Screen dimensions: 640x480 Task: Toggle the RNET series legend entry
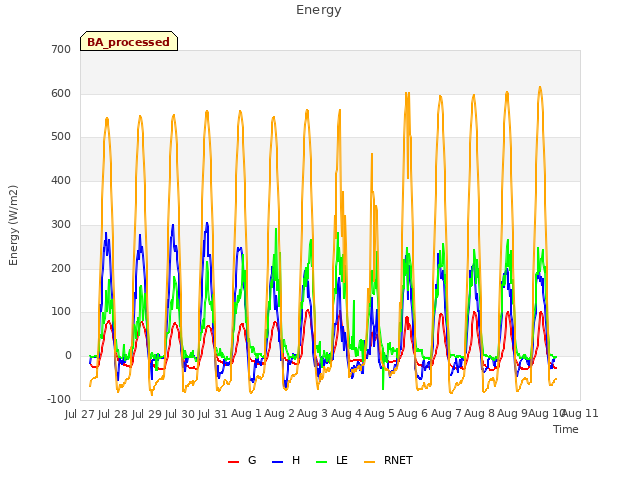pyautogui.click(x=388, y=460)
